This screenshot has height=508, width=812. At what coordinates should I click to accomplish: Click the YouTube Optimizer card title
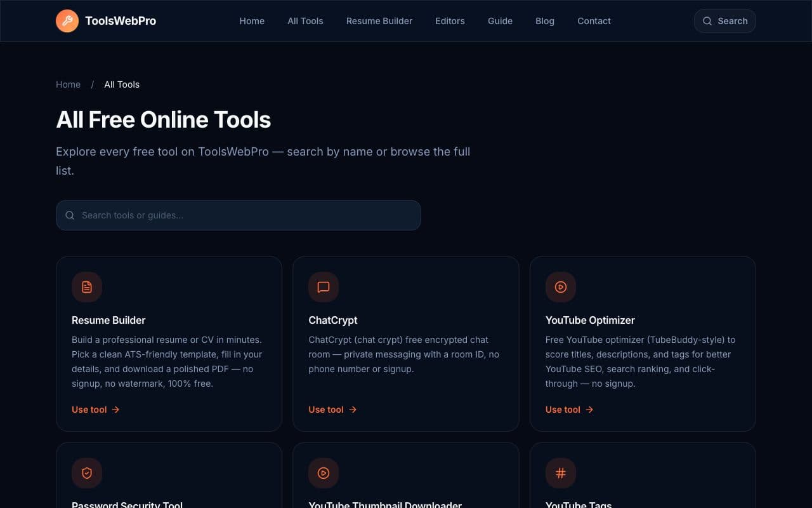click(590, 320)
